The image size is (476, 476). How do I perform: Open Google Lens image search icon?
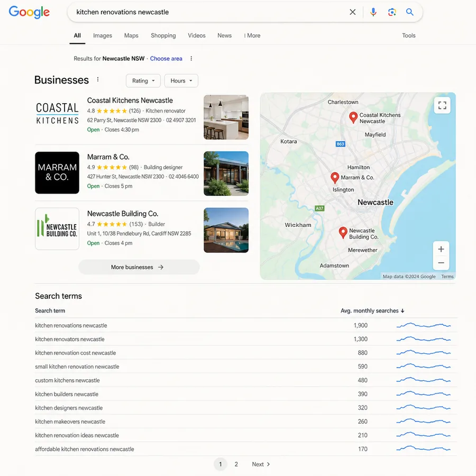392,12
